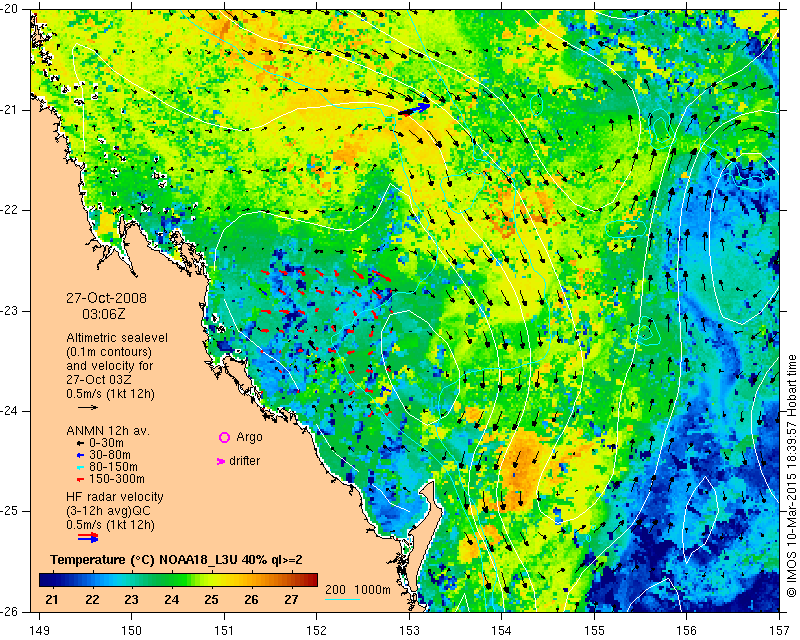Click the red and blue HF radar arrows
Screen dimensions: 800x640
point(88,537)
